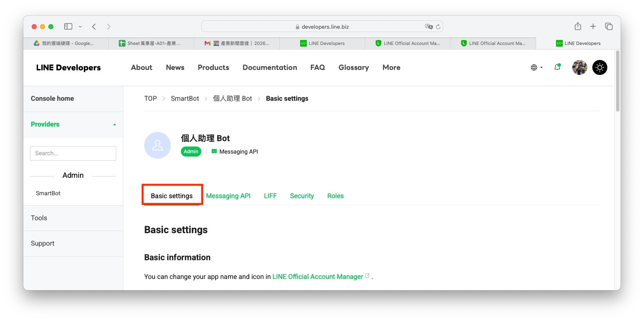Open a new Safari tab with plus icon
The image size is (644, 321).
tap(593, 26)
